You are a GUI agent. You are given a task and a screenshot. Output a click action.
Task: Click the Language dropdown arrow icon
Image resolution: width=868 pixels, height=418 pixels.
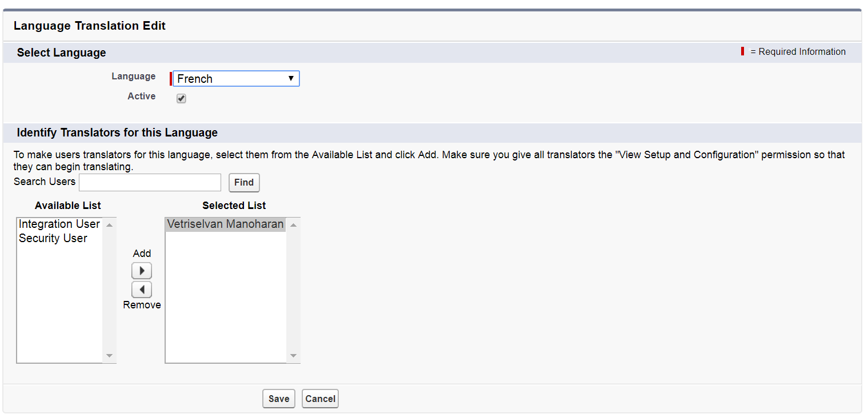292,78
